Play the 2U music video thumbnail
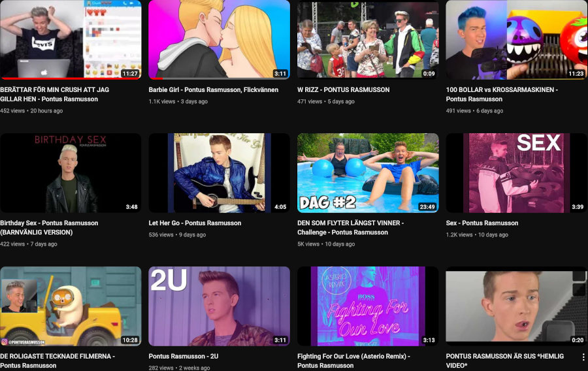Image resolution: width=588 pixels, height=371 pixels. point(219,306)
